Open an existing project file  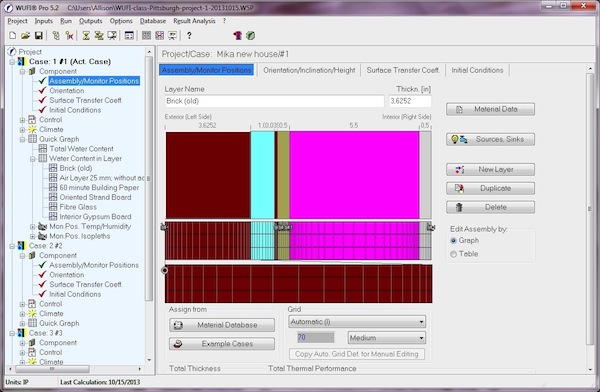click(26, 36)
